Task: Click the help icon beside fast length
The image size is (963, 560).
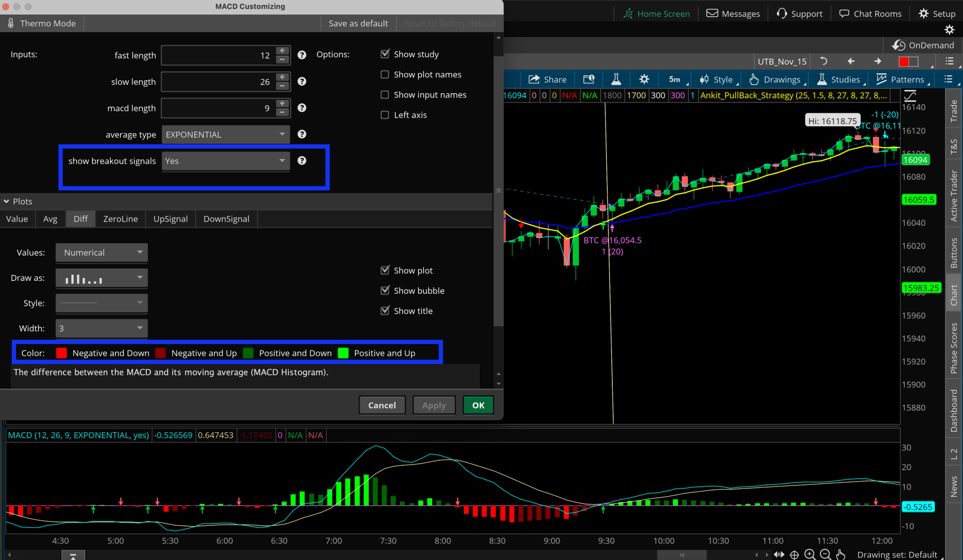Action: (x=301, y=55)
